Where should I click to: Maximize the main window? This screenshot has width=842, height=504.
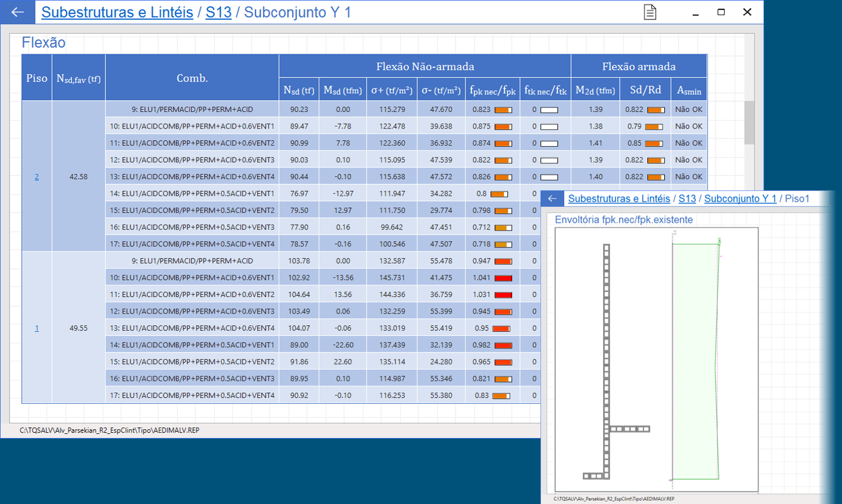(x=721, y=12)
